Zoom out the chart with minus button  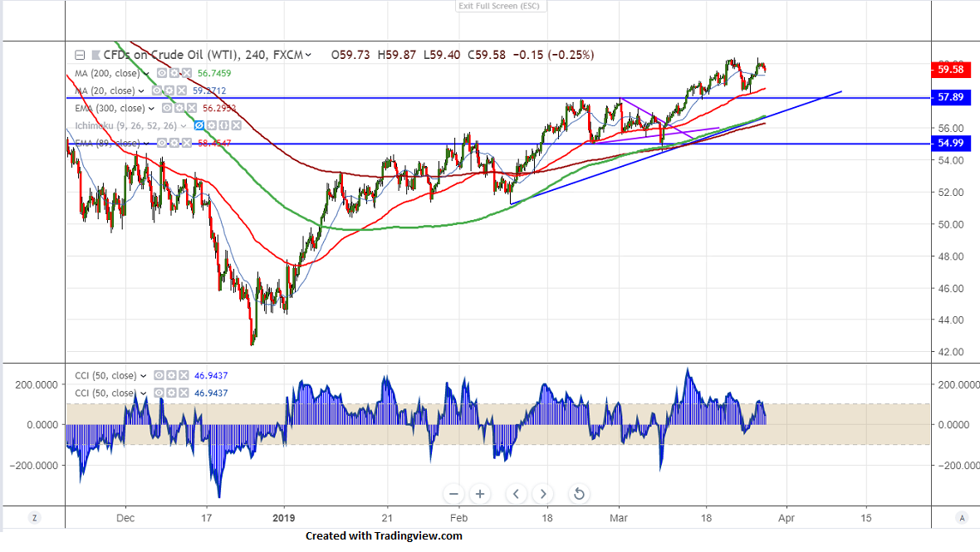pos(453,494)
